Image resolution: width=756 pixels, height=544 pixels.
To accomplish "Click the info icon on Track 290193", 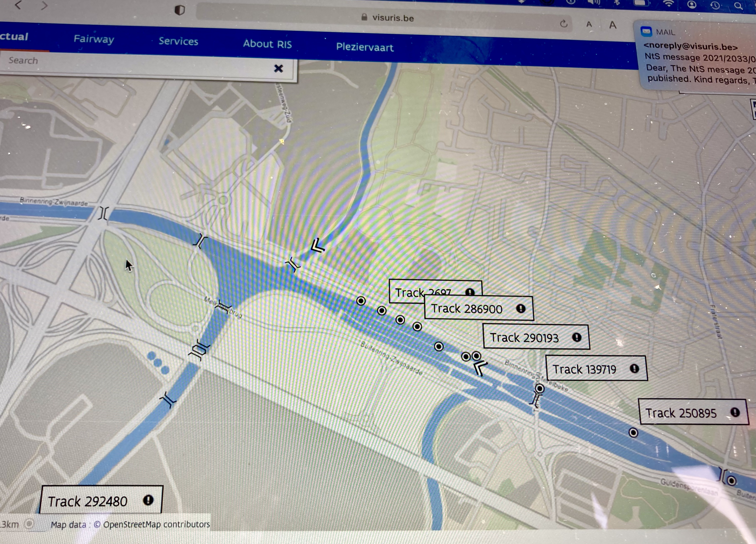I will point(576,337).
